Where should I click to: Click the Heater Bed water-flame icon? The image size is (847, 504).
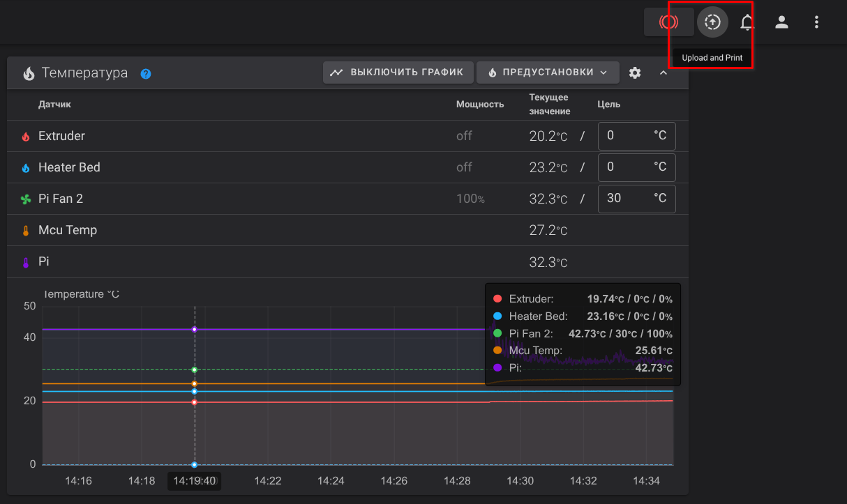pos(26,168)
